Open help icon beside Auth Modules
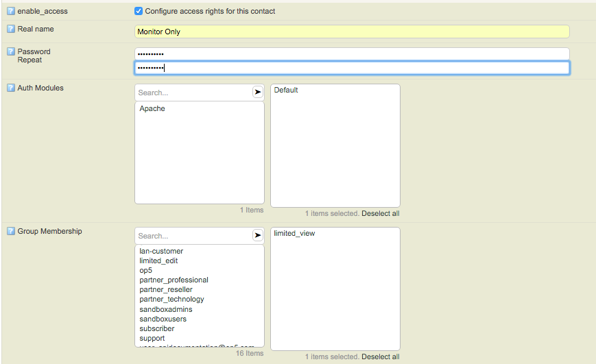 coord(11,88)
